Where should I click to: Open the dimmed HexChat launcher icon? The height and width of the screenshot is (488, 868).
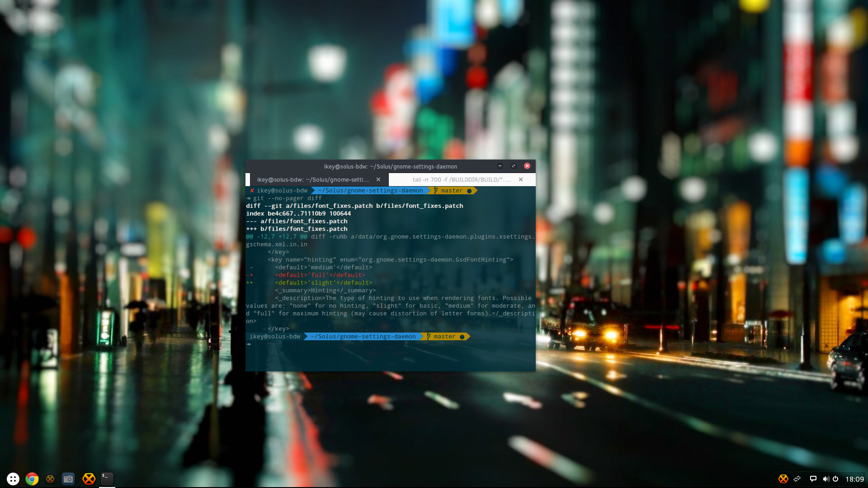tap(50, 479)
